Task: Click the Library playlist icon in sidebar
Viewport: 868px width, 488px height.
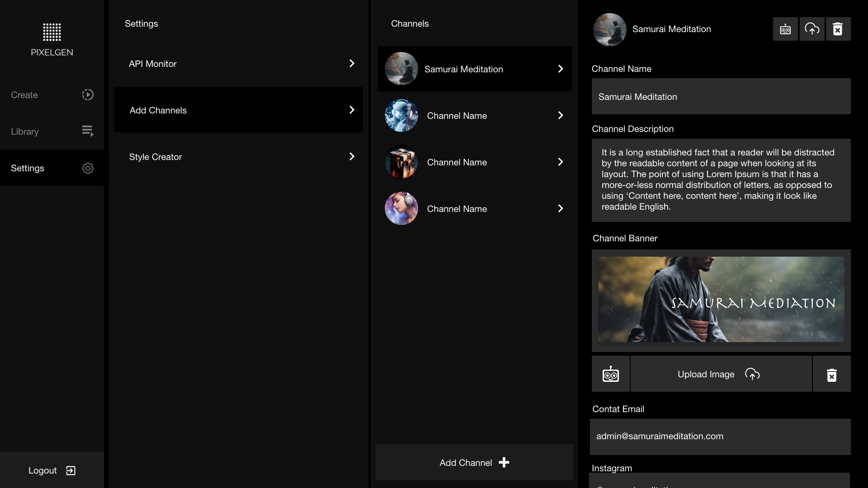Action: [x=88, y=131]
